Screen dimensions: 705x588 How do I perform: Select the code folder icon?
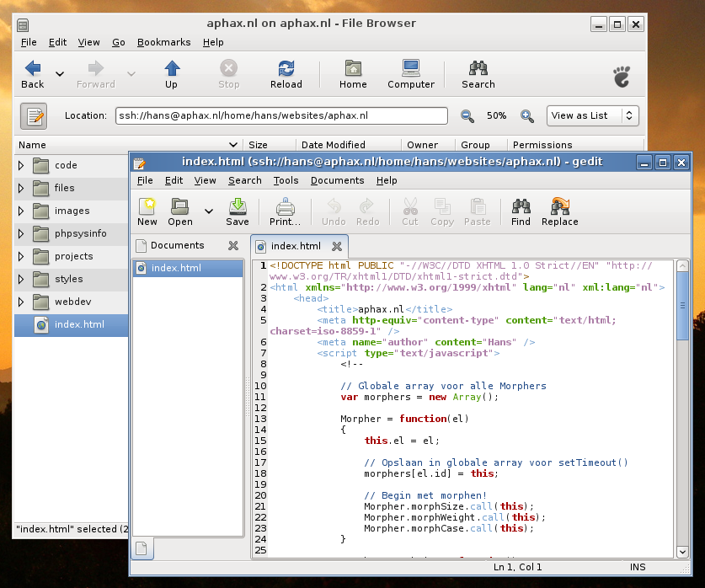[x=41, y=165]
